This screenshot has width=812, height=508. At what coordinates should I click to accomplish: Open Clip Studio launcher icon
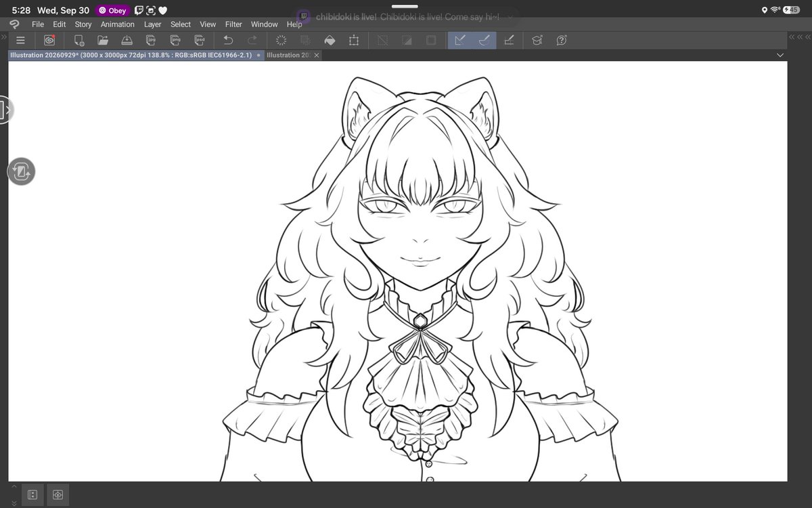[x=49, y=40]
